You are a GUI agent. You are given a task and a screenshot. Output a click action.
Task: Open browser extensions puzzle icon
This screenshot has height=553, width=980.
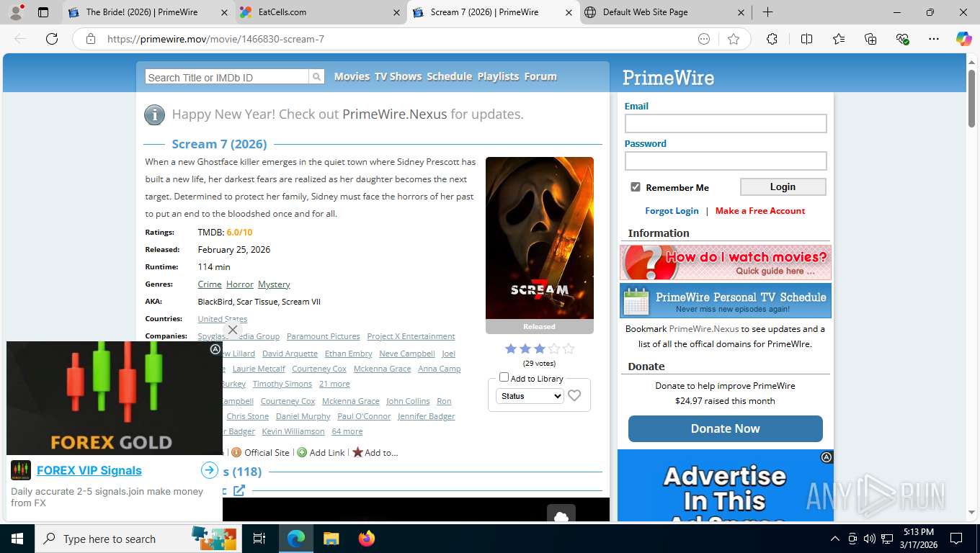(x=772, y=39)
